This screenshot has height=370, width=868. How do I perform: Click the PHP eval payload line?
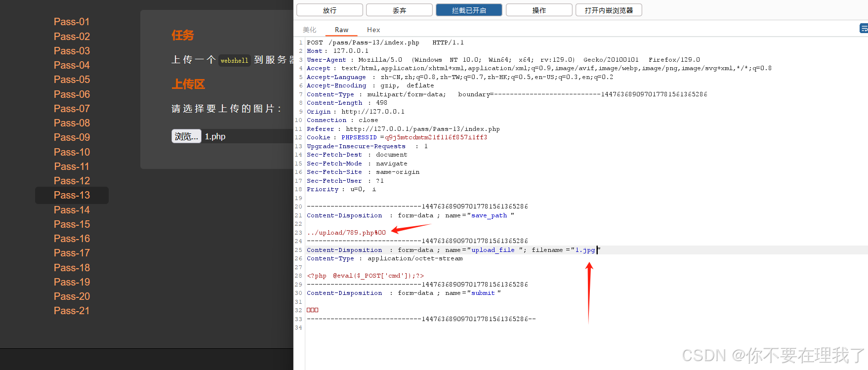[365, 276]
